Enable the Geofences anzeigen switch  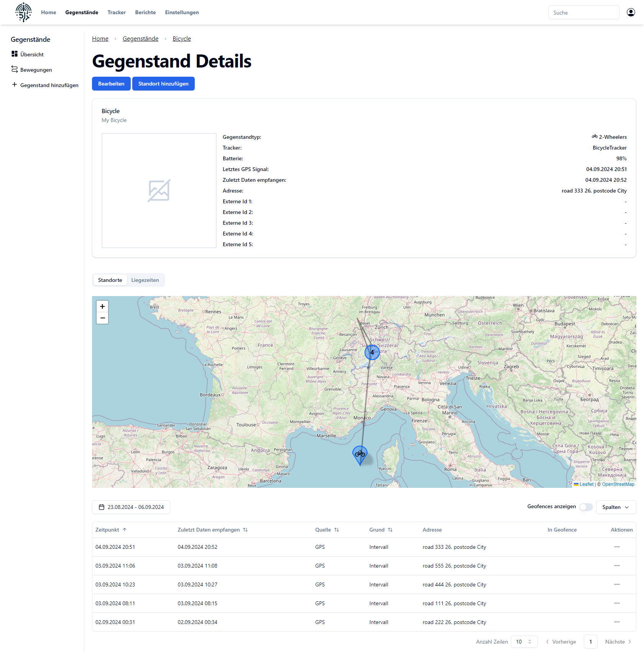click(x=586, y=507)
